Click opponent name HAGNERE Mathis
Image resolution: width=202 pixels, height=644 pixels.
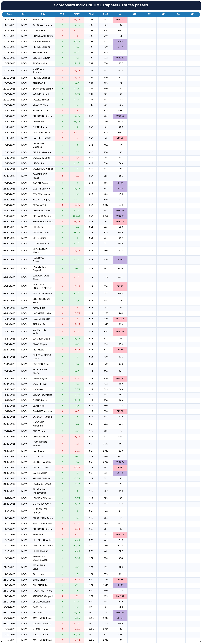[42, 313]
